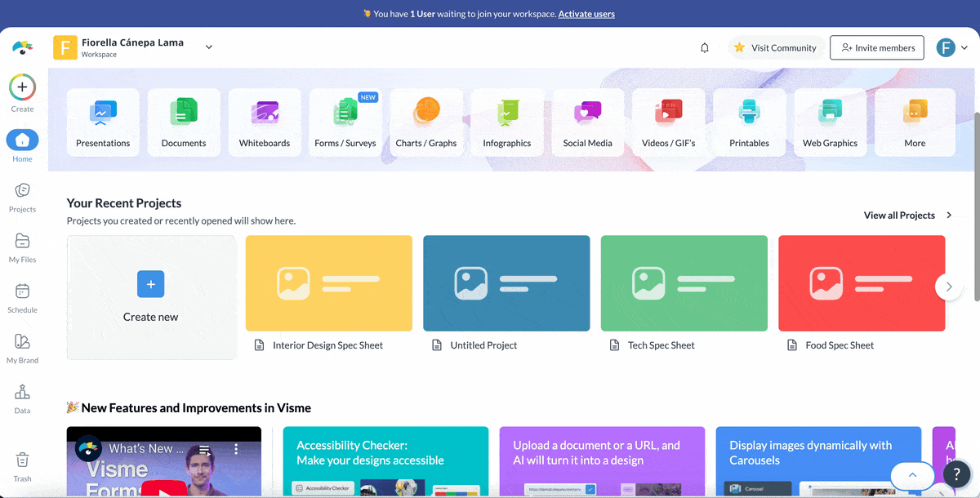Expand the More categories tile
This screenshot has width=980, height=498.
coord(915,122)
